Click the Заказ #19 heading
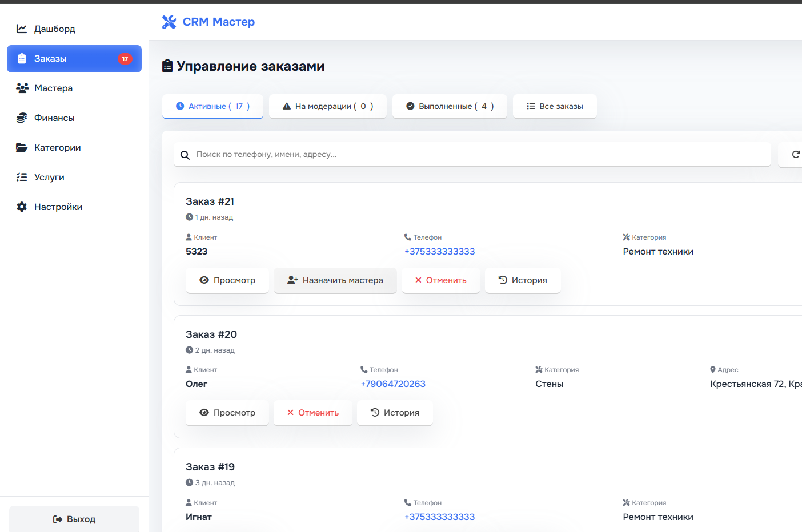Image resolution: width=802 pixels, height=532 pixels. 210,467
